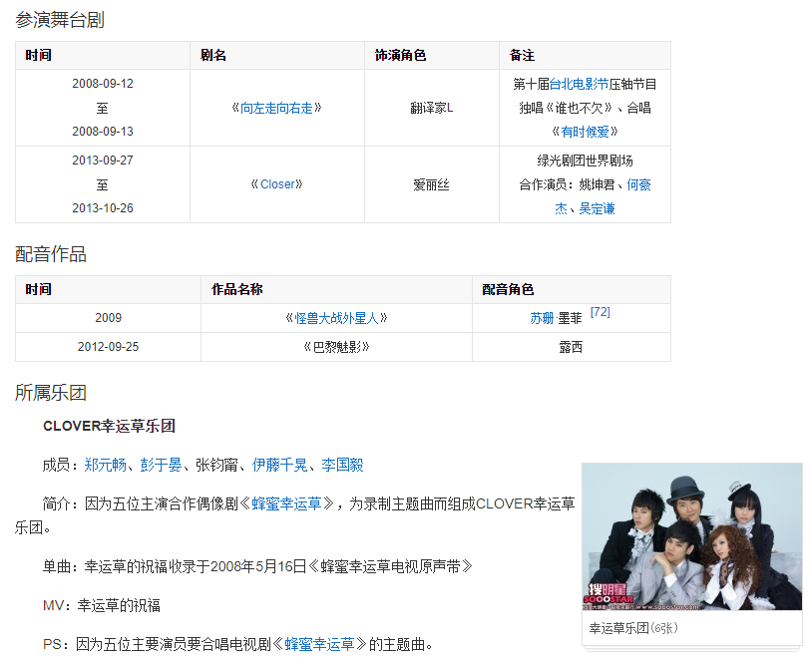Click the 幸运草乐团(6张) album caption
This screenshot has height=664, width=812.
632,628
